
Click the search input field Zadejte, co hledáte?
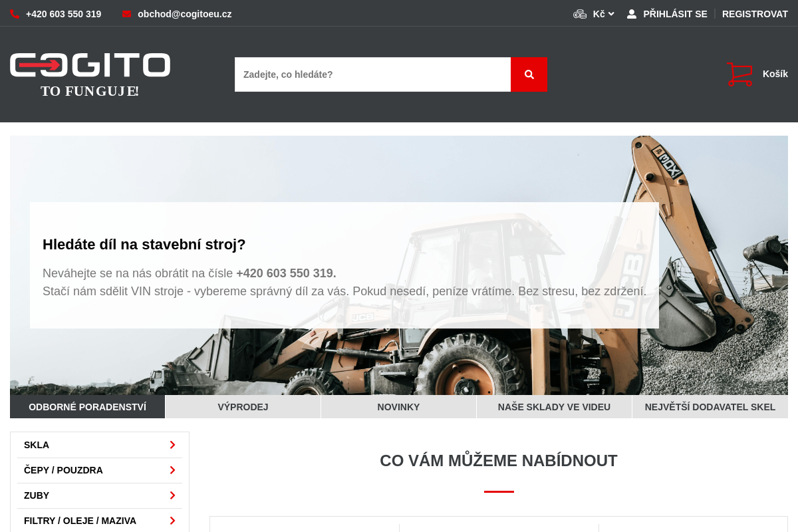point(372,74)
